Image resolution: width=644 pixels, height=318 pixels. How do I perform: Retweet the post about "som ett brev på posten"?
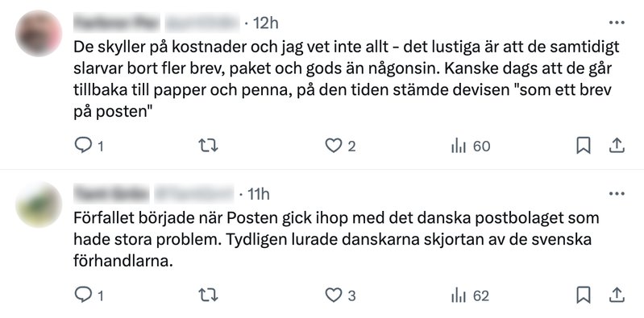208,146
